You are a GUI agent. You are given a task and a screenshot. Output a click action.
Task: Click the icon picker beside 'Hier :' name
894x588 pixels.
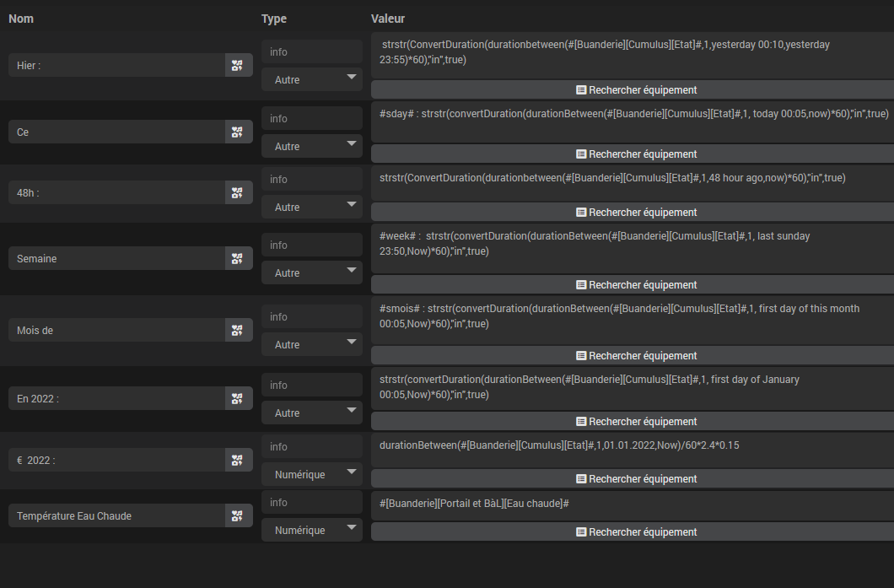click(x=239, y=66)
